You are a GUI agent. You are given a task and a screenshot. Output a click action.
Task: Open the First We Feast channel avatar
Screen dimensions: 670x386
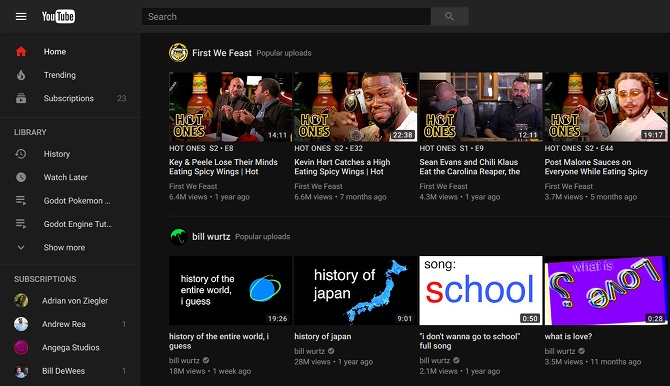coord(178,53)
